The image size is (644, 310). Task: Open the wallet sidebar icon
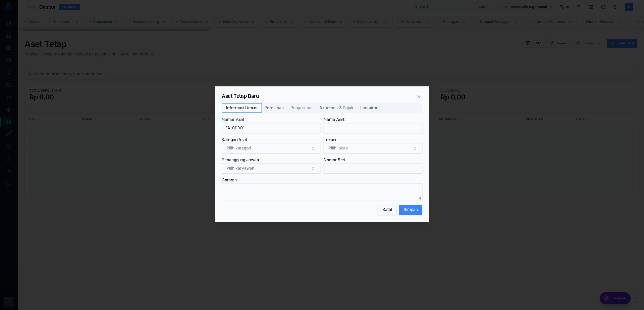[x=9, y=60]
